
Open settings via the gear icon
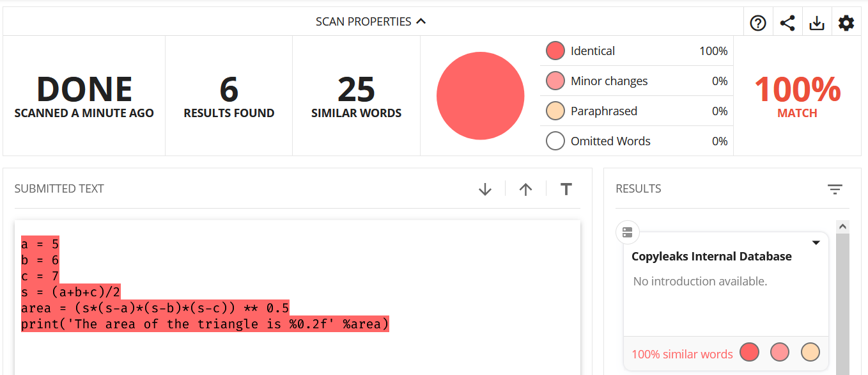pos(846,24)
